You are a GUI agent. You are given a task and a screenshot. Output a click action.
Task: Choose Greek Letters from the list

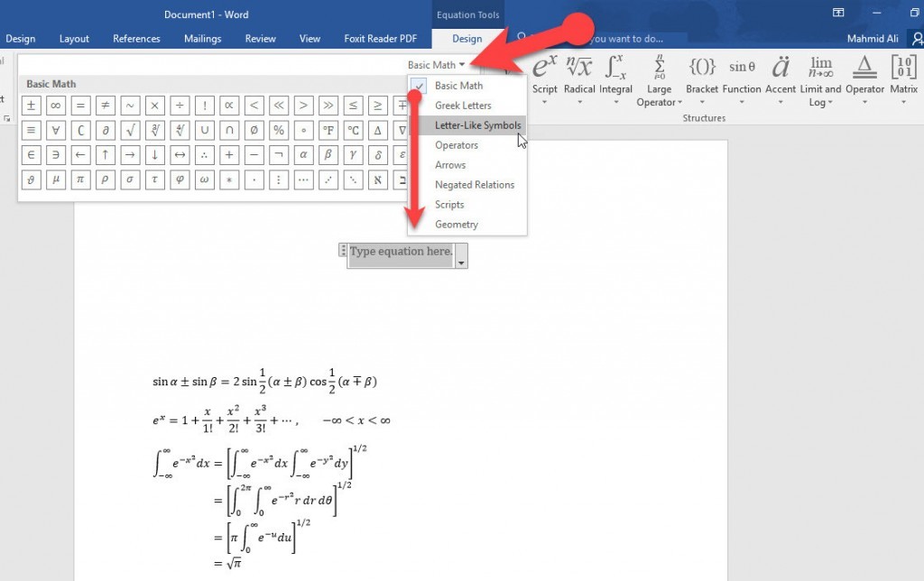467,106
